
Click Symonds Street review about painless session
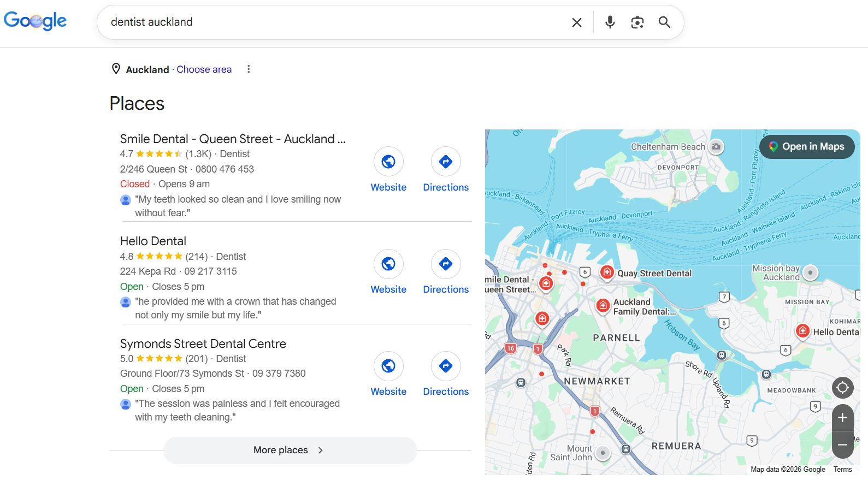pyautogui.click(x=237, y=410)
